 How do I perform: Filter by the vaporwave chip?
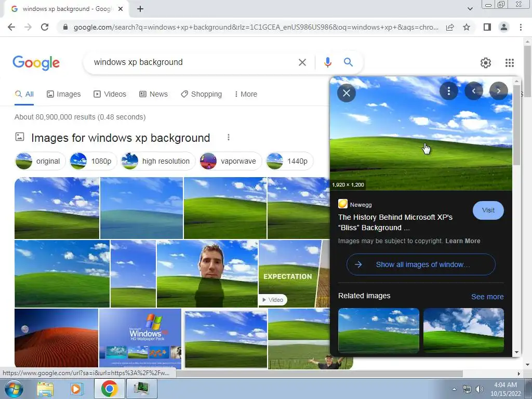[230, 161]
